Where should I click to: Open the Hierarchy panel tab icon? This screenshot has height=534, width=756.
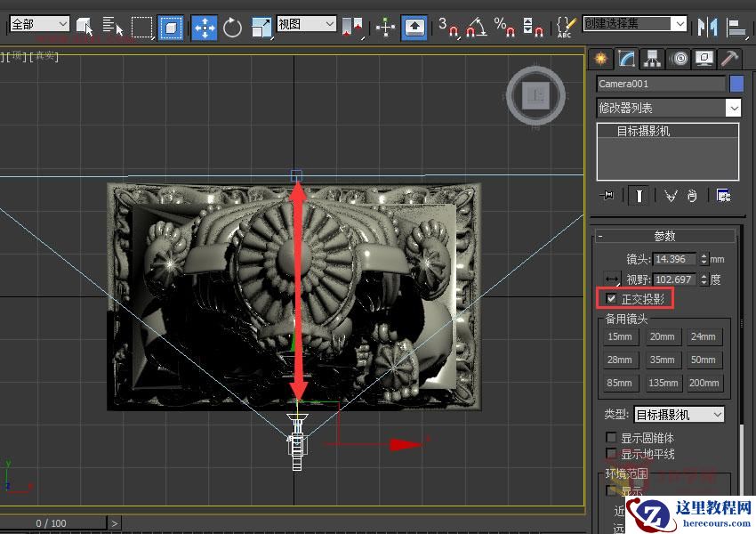pos(654,59)
